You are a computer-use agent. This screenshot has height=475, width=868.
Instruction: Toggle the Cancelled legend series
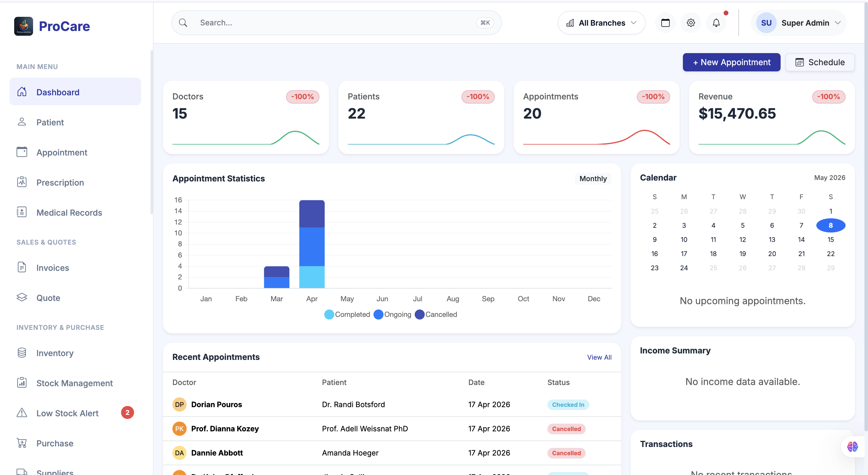436,315
